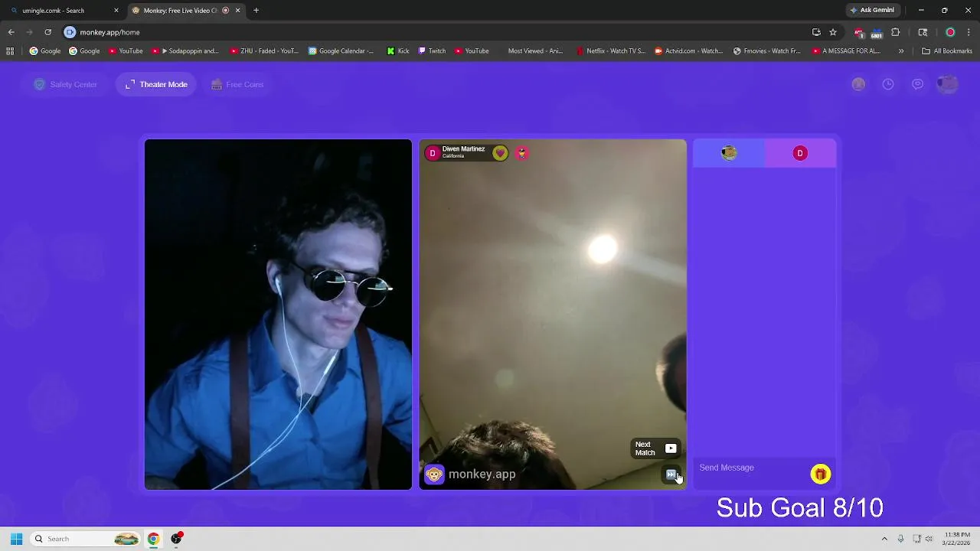This screenshot has height=551, width=980.
Task: Expand the hidden bookmarks chevron
Action: (x=900, y=51)
